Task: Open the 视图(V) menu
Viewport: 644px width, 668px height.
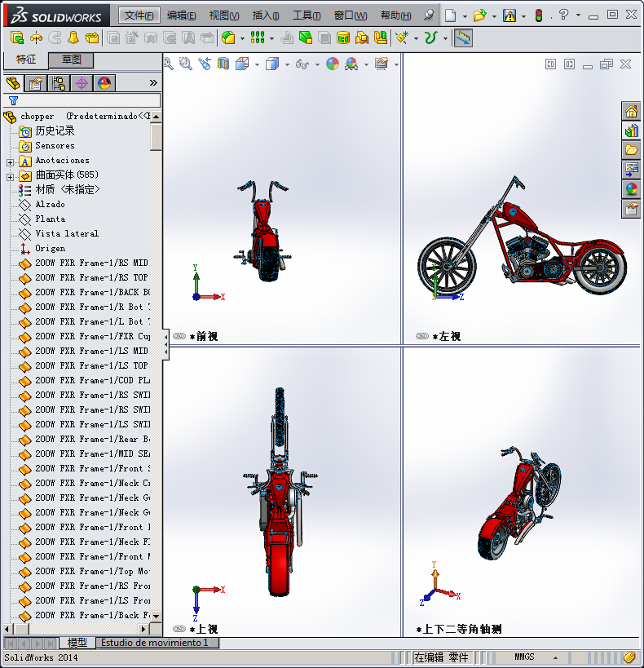Action: click(x=224, y=15)
